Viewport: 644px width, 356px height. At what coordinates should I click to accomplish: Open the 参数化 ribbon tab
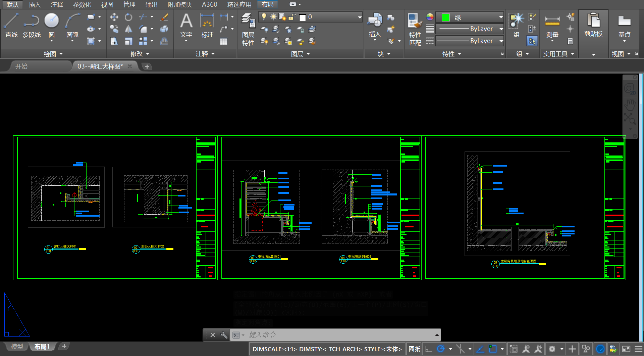click(x=82, y=4)
